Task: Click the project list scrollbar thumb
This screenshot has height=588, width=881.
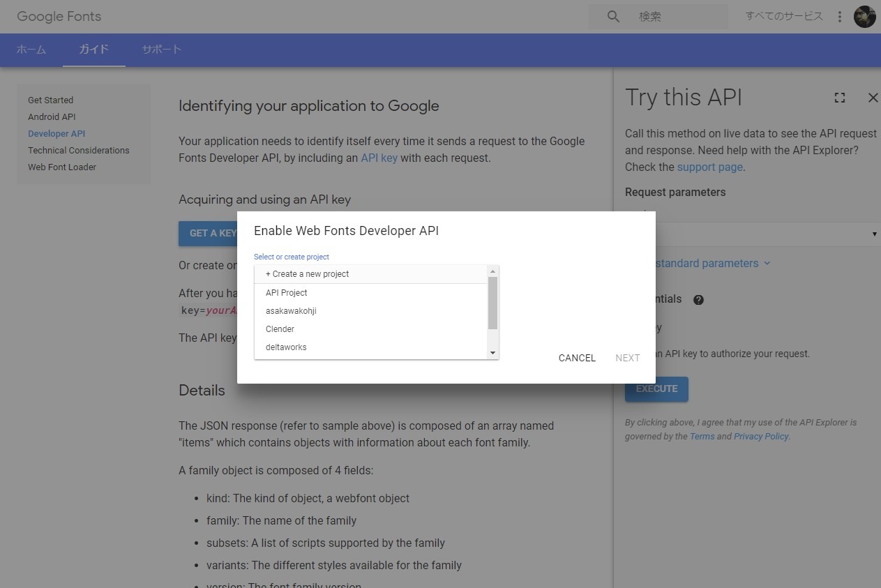Action: [x=492, y=303]
